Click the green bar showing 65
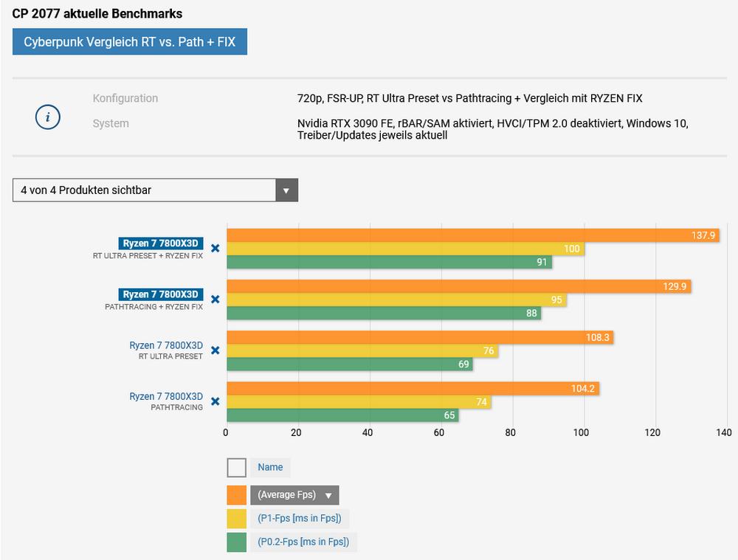The image size is (738, 560). [342, 415]
